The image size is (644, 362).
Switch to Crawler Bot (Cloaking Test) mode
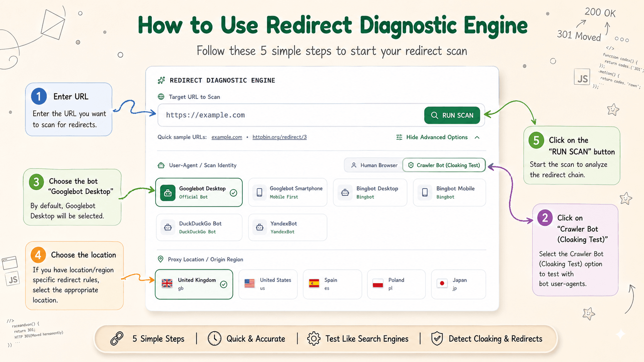pos(444,165)
